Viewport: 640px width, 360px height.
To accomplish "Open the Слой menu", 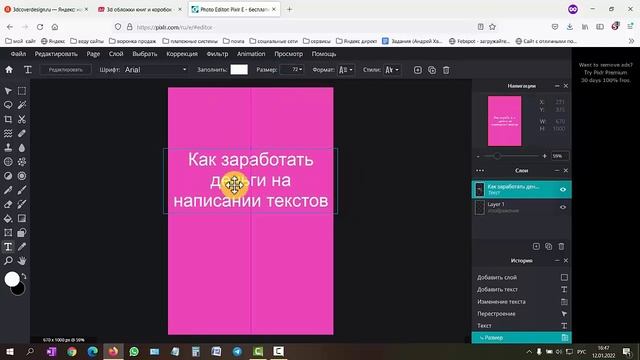I will click(x=116, y=54).
